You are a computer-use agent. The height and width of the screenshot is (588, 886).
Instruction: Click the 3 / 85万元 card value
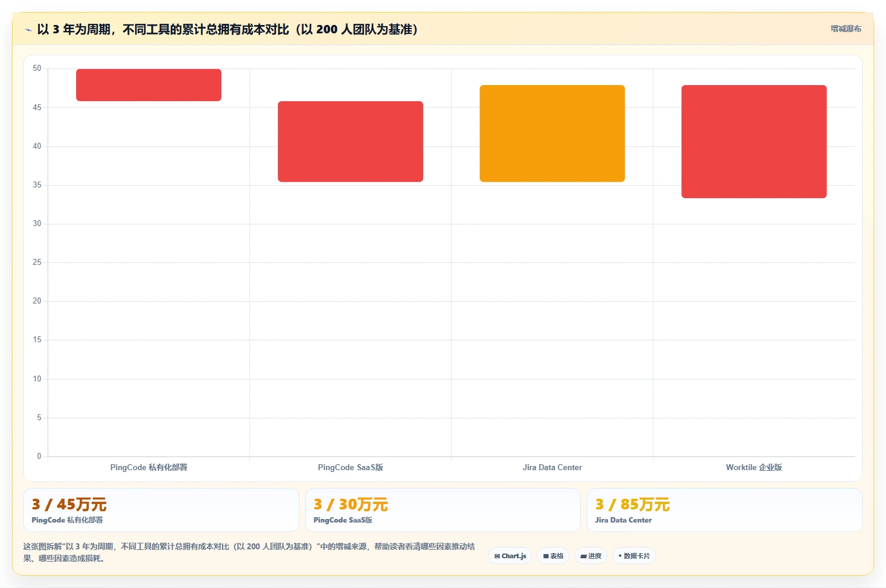633,505
